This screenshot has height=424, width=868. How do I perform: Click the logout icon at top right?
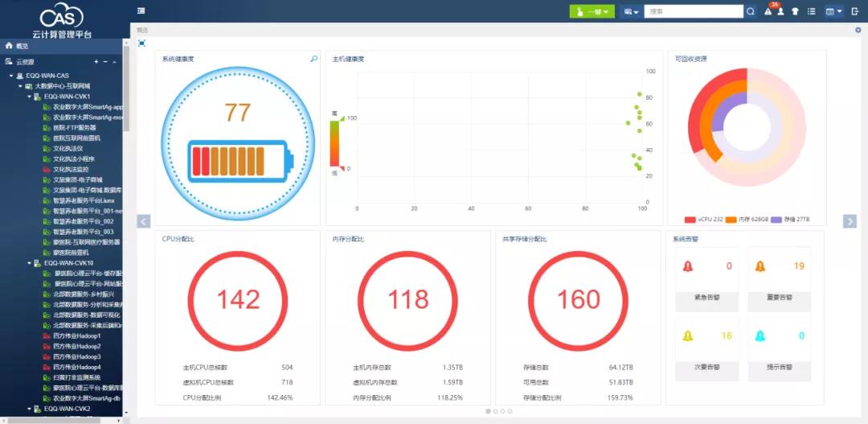854,12
